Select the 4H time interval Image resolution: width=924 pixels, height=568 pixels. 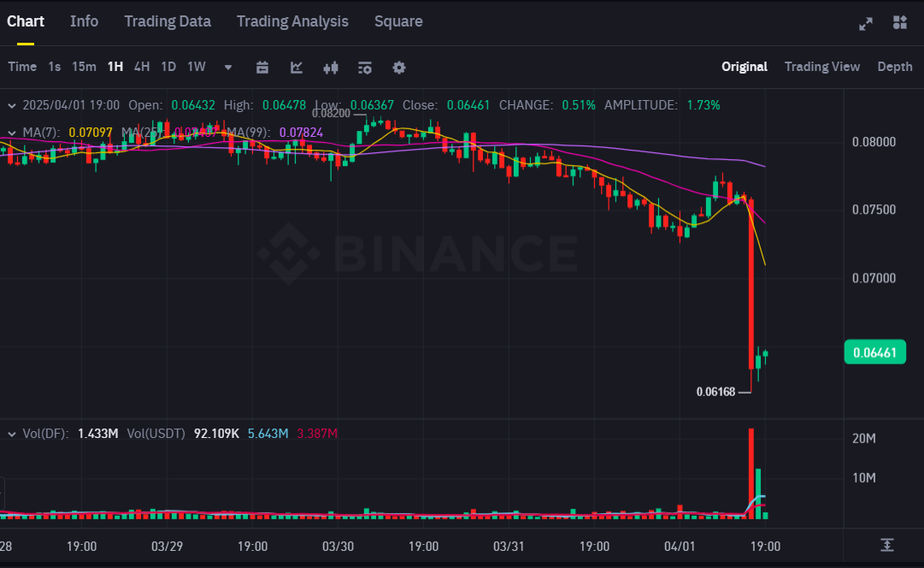[x=142, y=67]
